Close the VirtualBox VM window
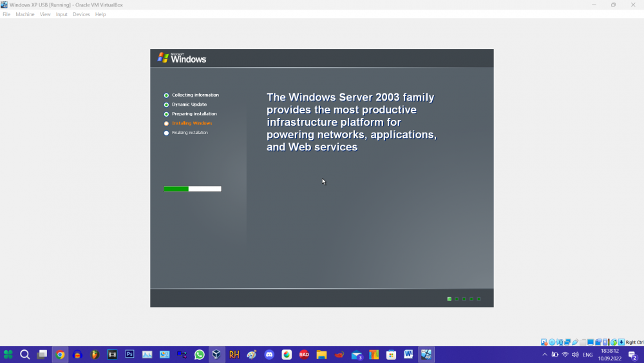The image size is (644, 363). (633, 5)
